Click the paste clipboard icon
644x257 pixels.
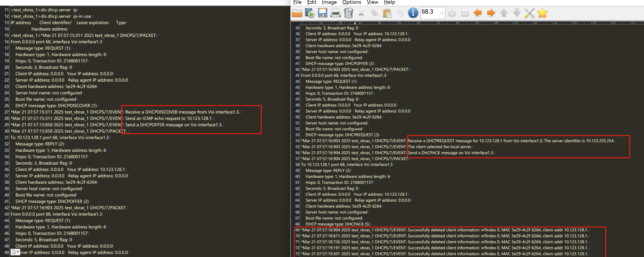tap(387, 13)
